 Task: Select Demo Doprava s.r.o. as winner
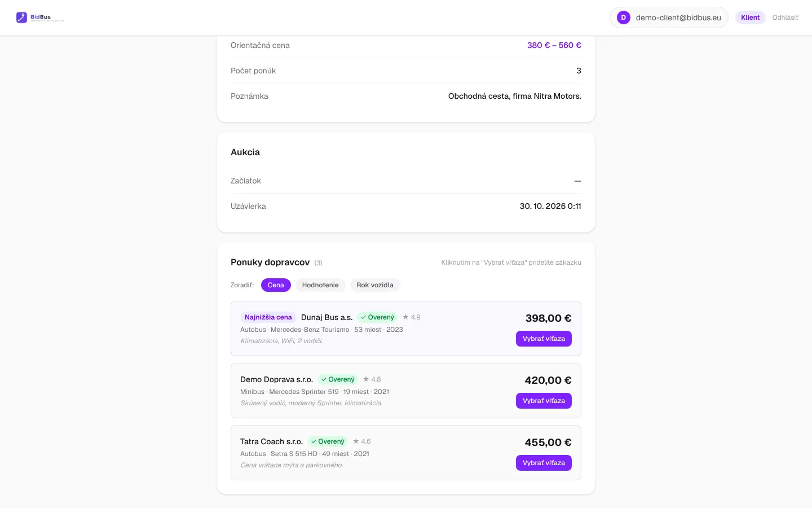click(544, 401)
